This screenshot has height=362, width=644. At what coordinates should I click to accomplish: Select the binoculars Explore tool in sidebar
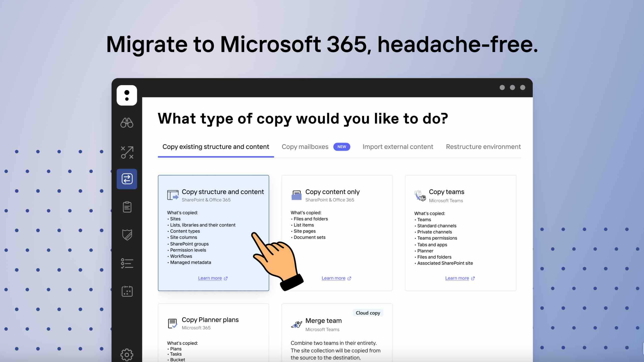(127, 123)
